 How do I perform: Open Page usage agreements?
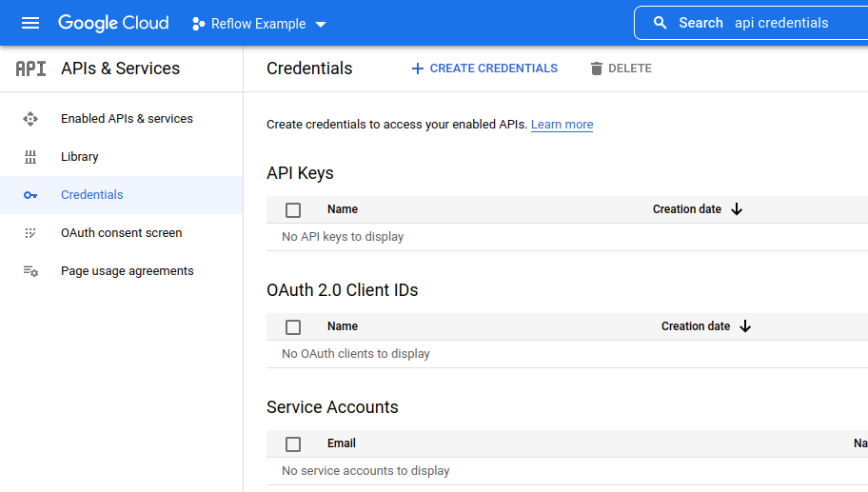click(128, 271)
